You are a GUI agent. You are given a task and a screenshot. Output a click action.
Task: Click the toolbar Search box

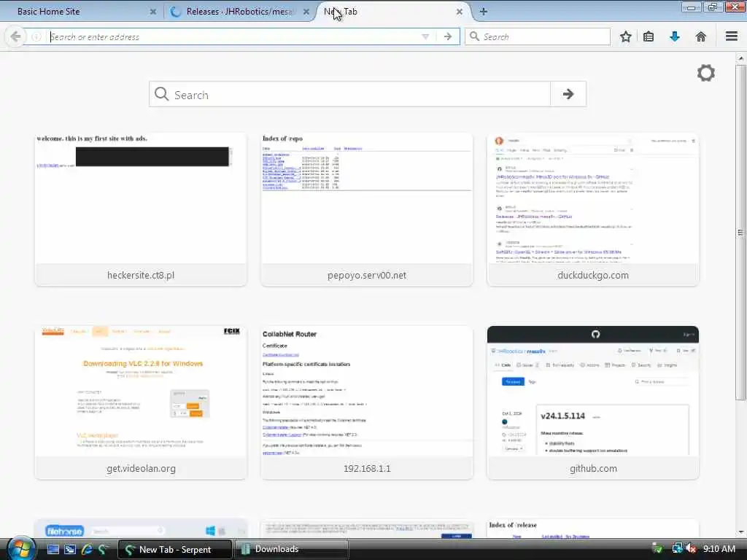[x=538, y=36]
